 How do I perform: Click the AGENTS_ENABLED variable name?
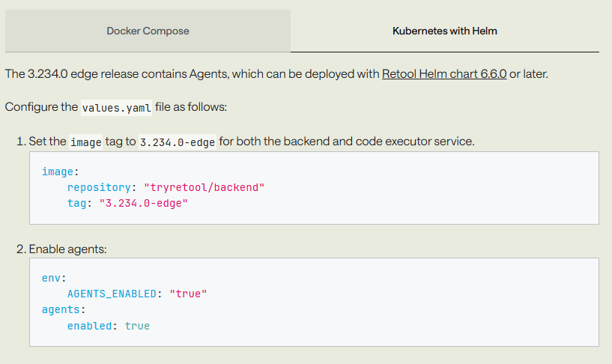point(112,294)
